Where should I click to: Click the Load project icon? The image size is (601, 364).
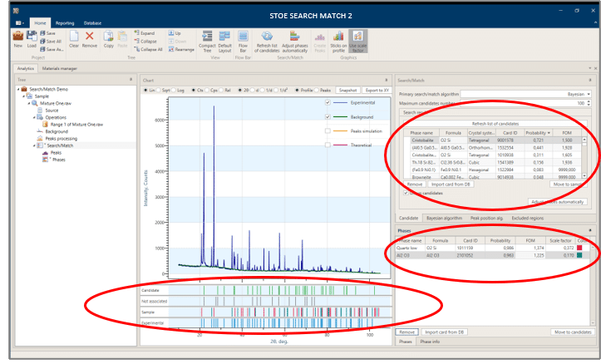(x=32, y=39)
